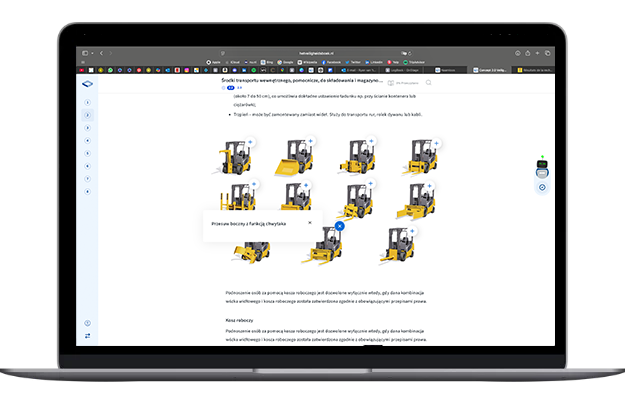Image resolution: width=625 pixels, height=400 pixels.
Task: Open plus hotspot on the bucket forklift
Action: (x=311, y=143)
